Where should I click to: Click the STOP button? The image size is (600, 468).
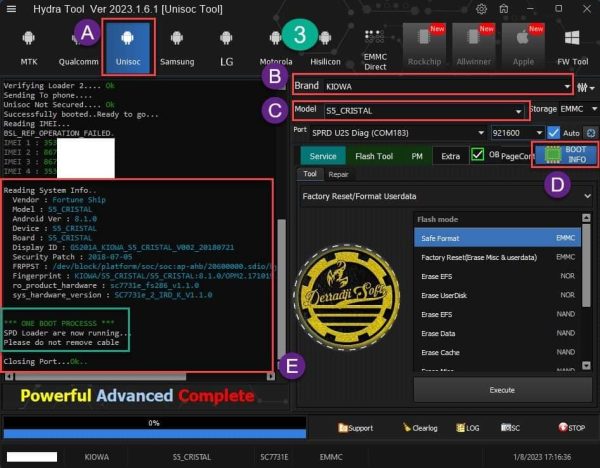[x=571, y=428]
